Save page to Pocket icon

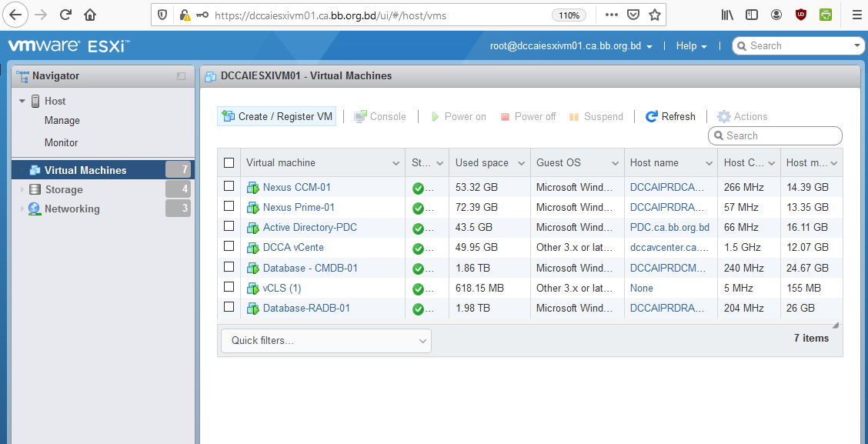[633, 15]
